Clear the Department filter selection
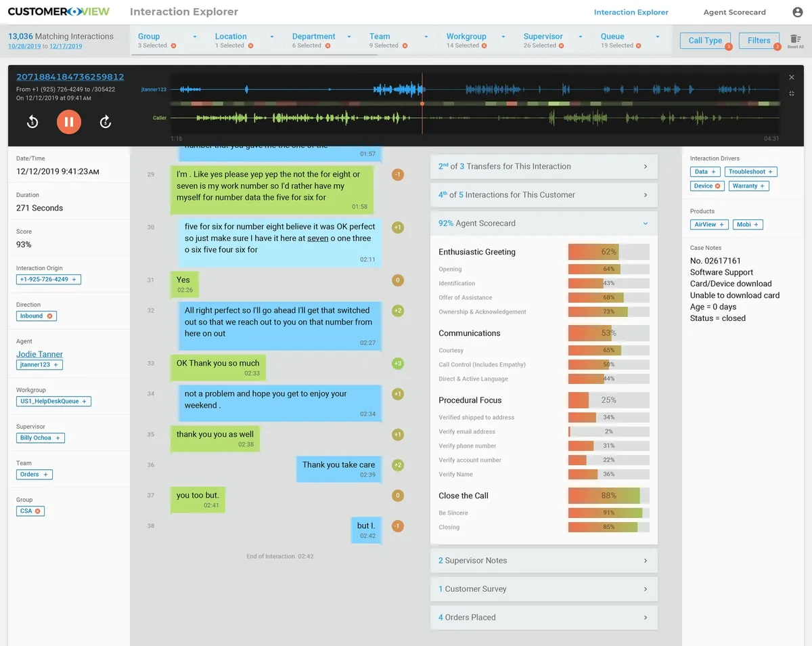 coord(328,46)
